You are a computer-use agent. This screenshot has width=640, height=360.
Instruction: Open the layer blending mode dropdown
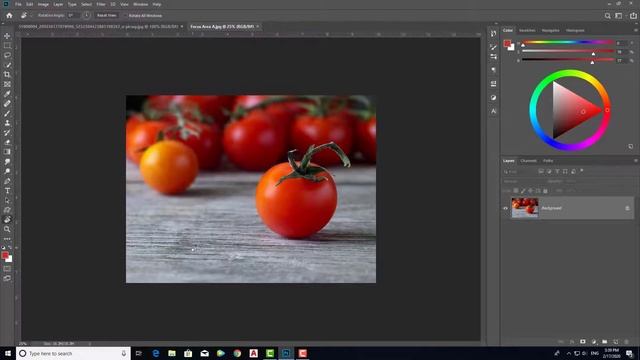coord(522,181)
